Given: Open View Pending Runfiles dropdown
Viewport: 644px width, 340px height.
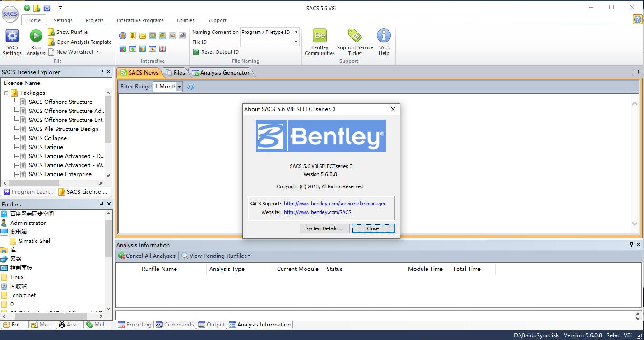Looking at the screenshot, I should [x=216, y=256].
